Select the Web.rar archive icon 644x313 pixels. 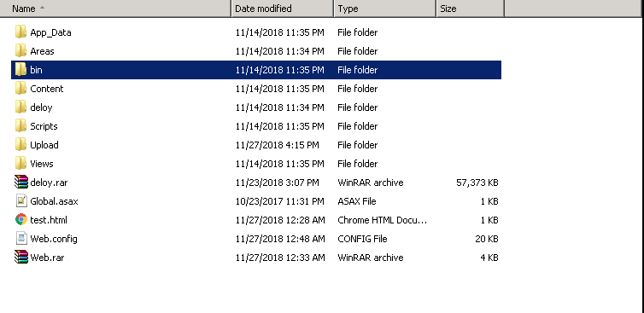click(21, 258)
